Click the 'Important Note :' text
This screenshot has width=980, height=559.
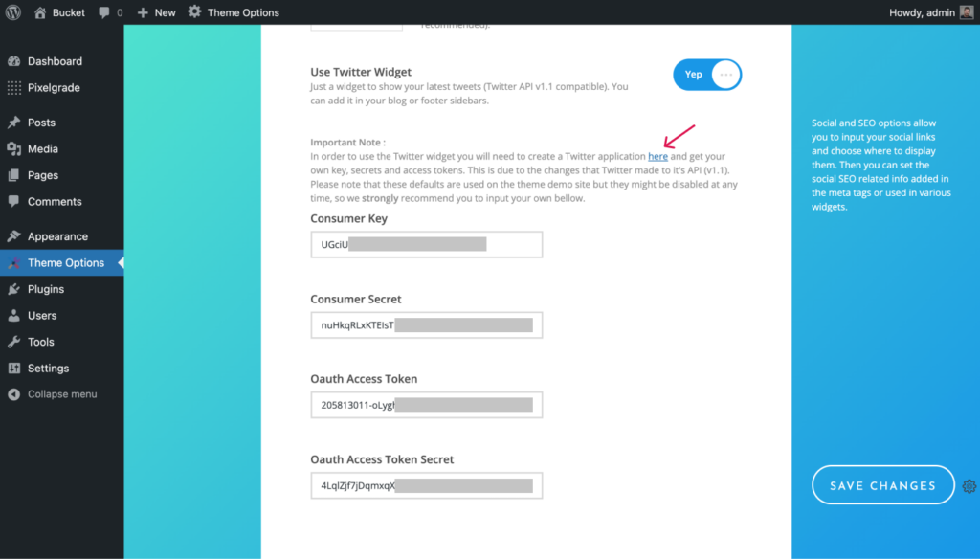pyautogui.click(x=347, y=142)
